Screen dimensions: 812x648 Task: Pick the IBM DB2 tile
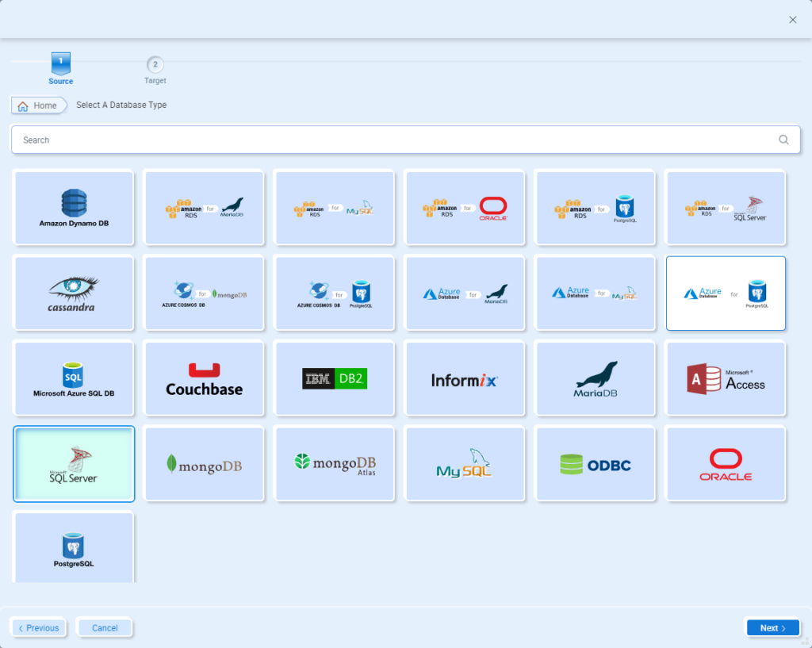point(335,379)
